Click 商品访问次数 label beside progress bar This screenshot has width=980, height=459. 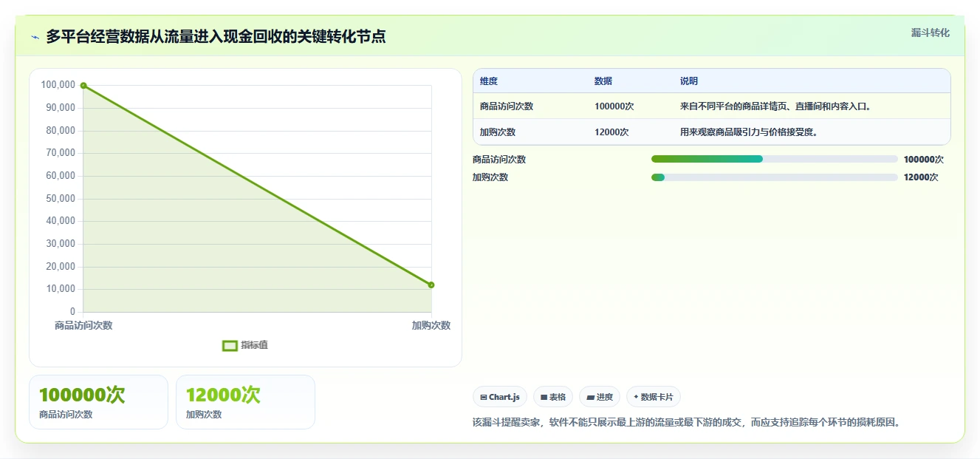pos(499,160)
